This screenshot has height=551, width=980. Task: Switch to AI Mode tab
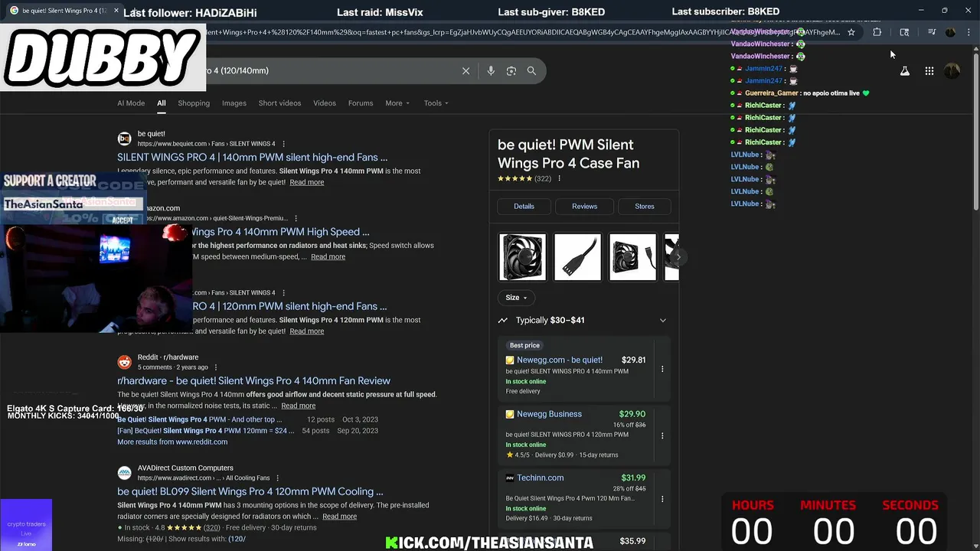point(131,103)
